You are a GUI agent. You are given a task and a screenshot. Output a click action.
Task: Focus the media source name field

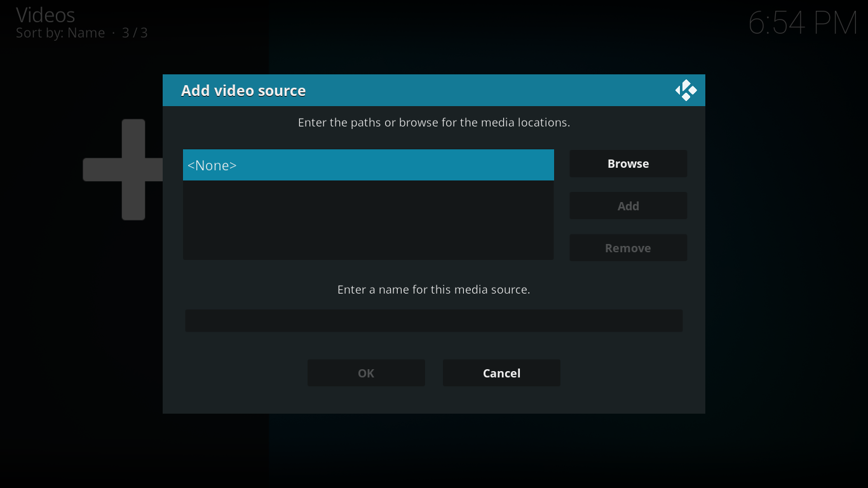click(x=433, y=321)
